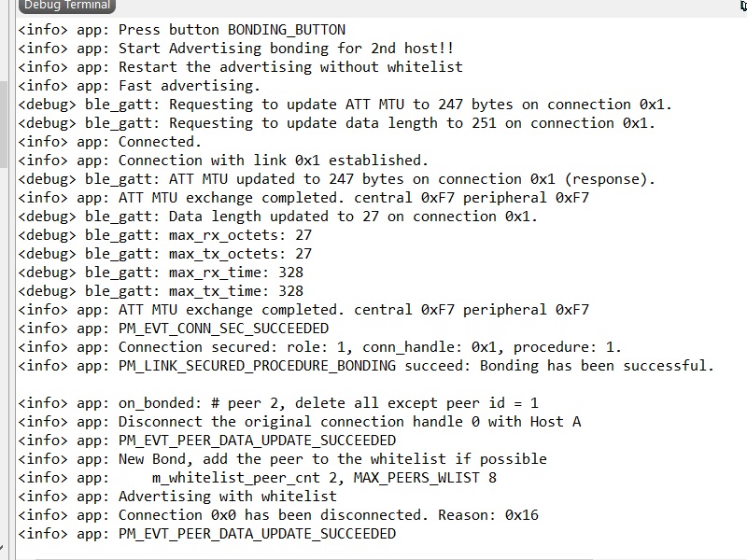Click 'Connection with link 0x1 established' line

[224, 161]
